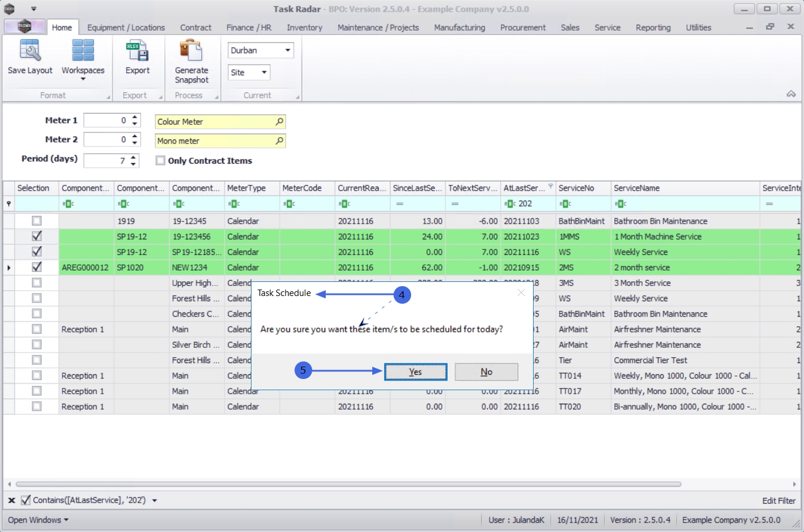Confirm scheduling by clicking Yes
Image resolution: width=804 pixels, height=532 pixels.
tap(415, 372)
